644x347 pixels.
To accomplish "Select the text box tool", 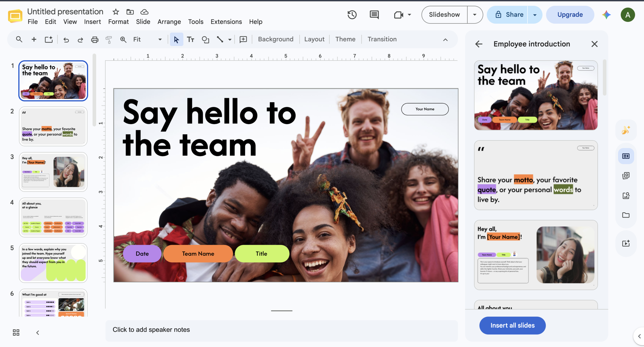I will pos(190,39).
